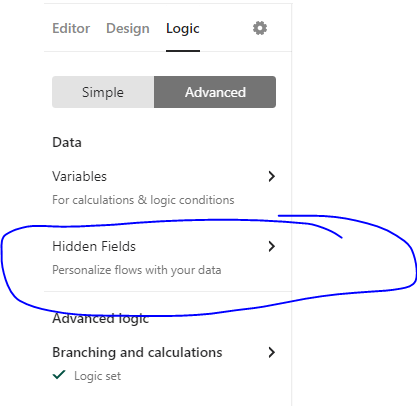
Task: Click the 'Logic set' status text
Action: point(97,376)
